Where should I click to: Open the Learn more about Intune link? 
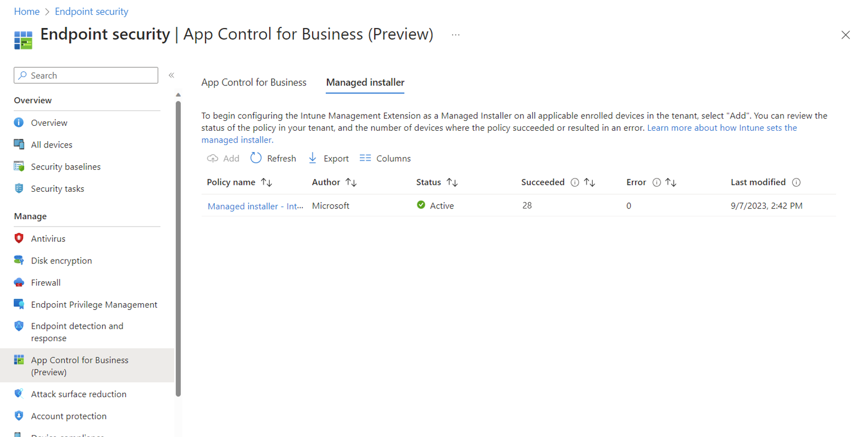click(x=499, y=134)
